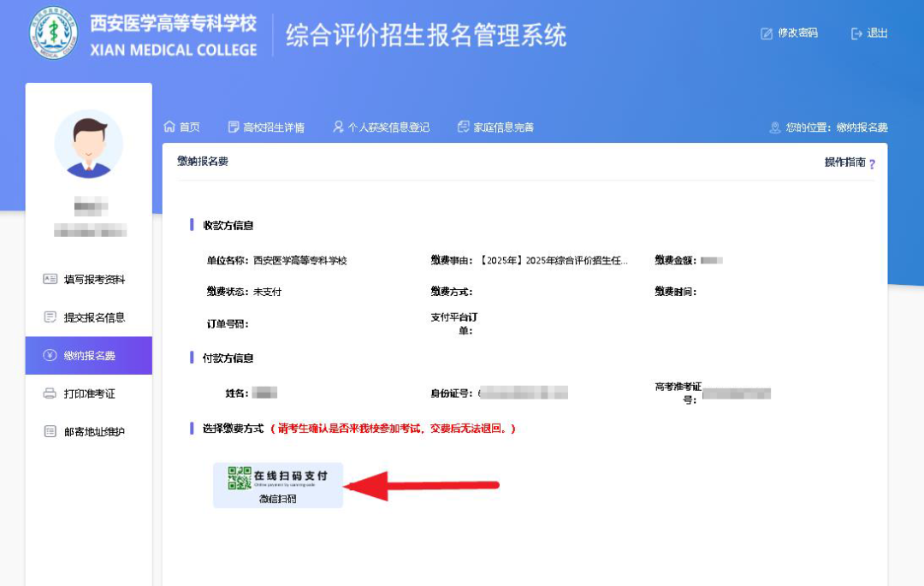Screen dimensions: 924x586
Task: Open the 操作指南 help link
Action: (844, 163)
